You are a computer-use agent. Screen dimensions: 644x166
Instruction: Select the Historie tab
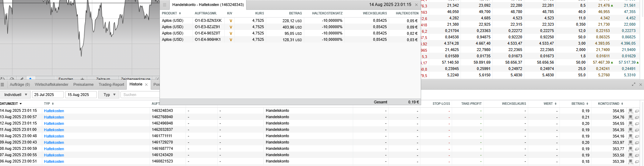(136, 84)
